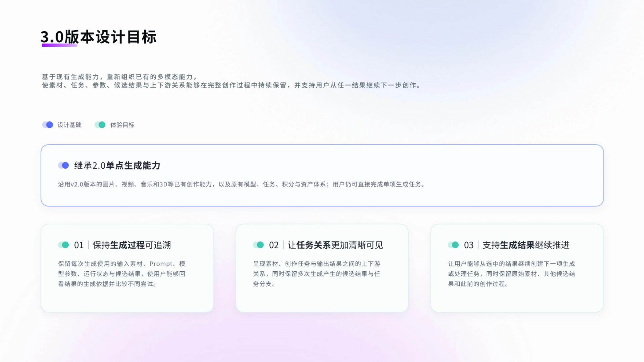
Task: Click the paragraph starting 呈现素材、创作任务
Action: (x=317, y=274)
